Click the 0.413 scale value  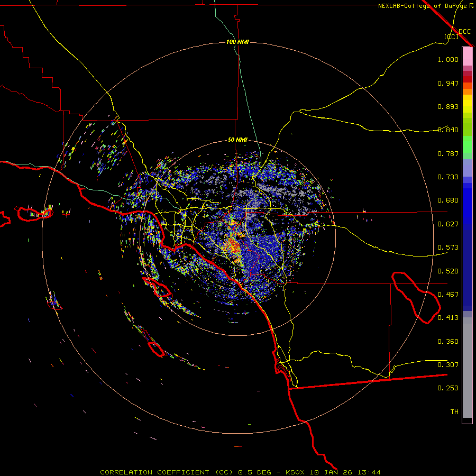[448, 318]
